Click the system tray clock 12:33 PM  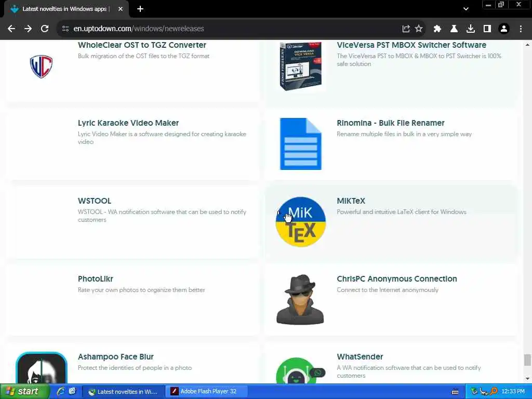tap(513, 392)
